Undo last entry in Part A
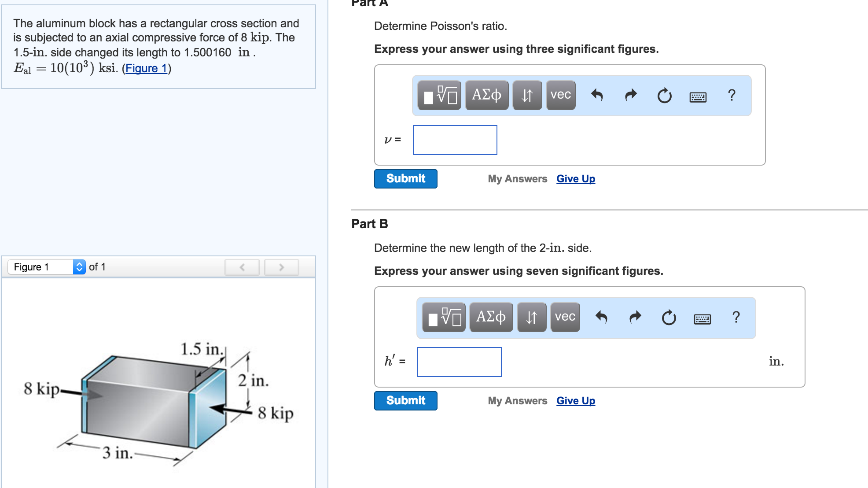This screenshot has height=488, width=868. [x=597, y=95]
